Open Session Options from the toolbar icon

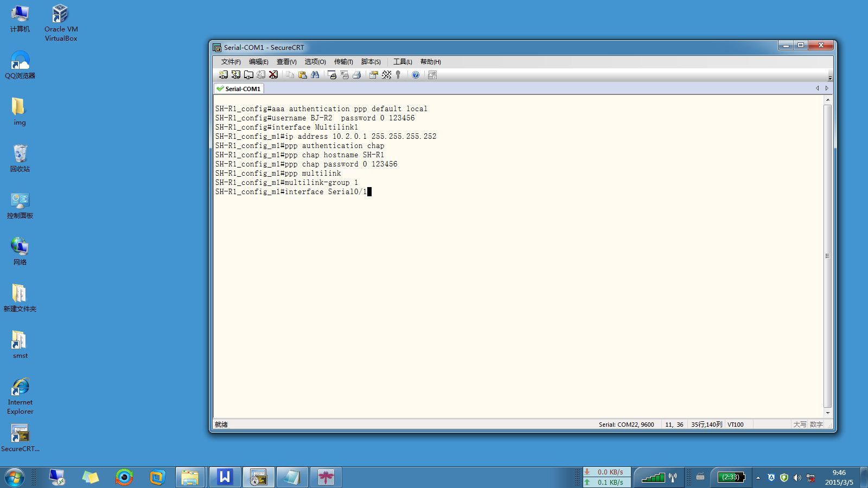(x=373, y=75)
